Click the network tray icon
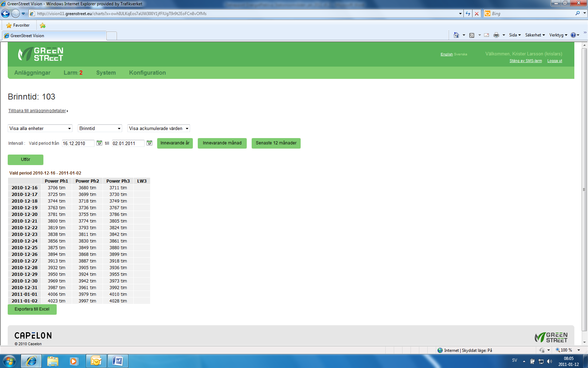The width and height of the screenshot is (588, 368). point(541,361)
